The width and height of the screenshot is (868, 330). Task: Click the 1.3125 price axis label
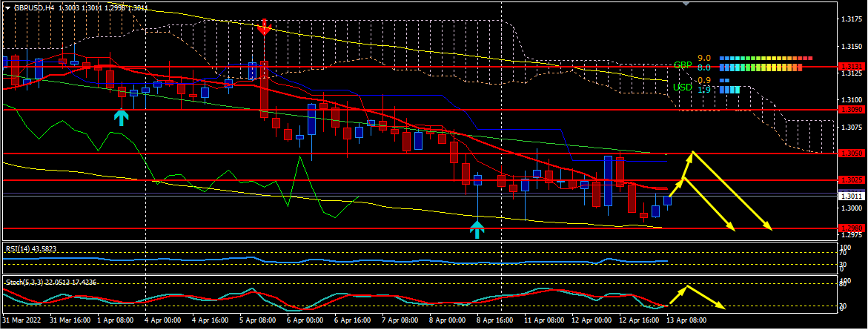click(x=852, y=73)
